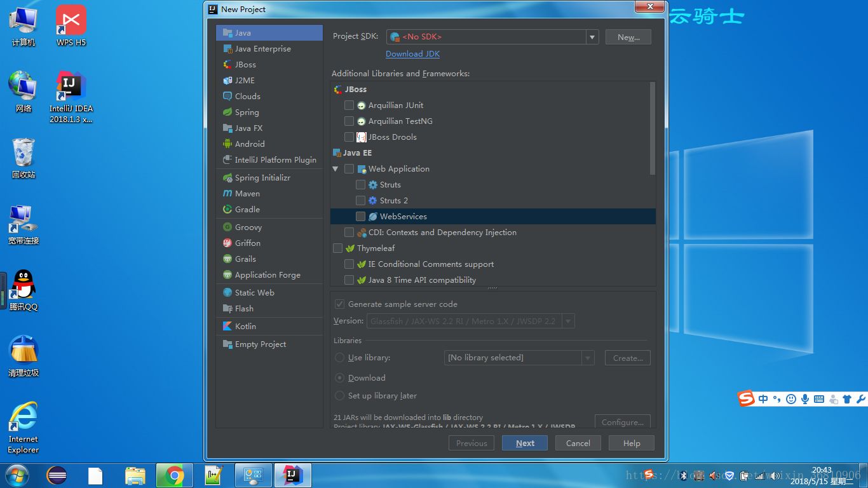
Task: Open the Version combo box
Action: pyautogui.click(x=471, y=322)
